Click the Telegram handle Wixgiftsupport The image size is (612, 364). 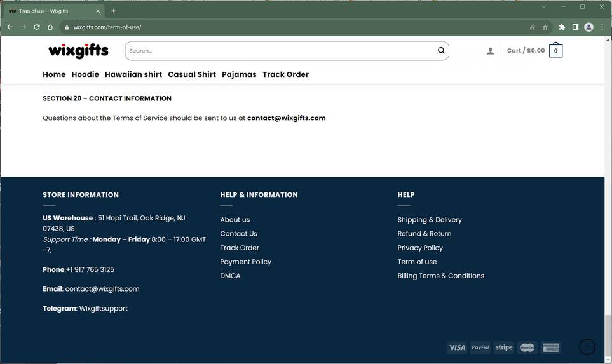click(104, 308)
